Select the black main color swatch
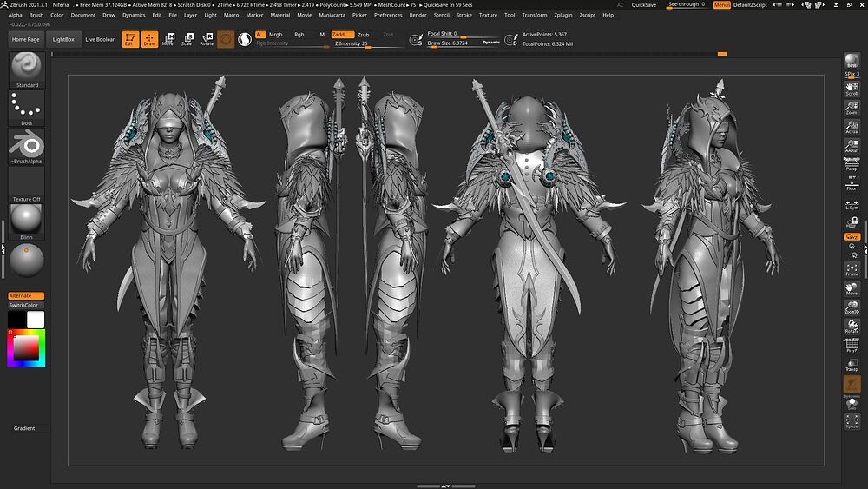868x489 pixels. click(x=16, y=320)
